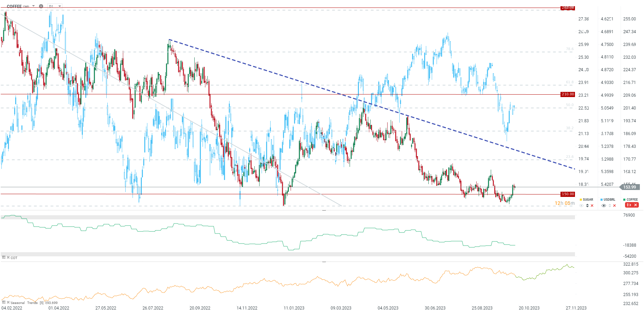The width and height of the screenshot is (644, 314).
Task: Click the 209.06 COFFEE price axis value
Action: [x=630, y=95]
